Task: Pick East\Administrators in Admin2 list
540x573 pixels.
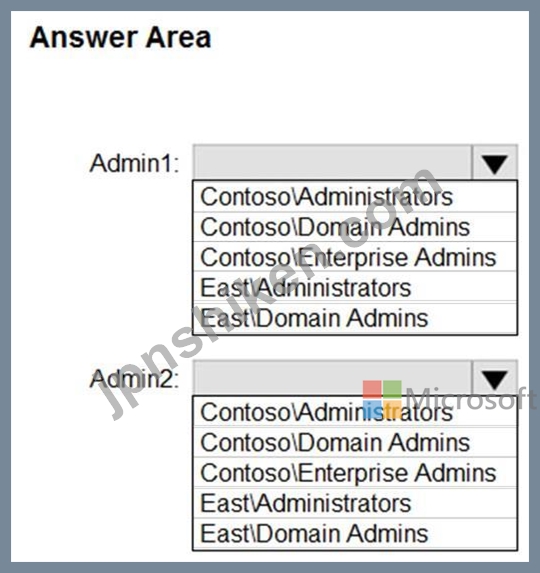Action: coord(355,503)
